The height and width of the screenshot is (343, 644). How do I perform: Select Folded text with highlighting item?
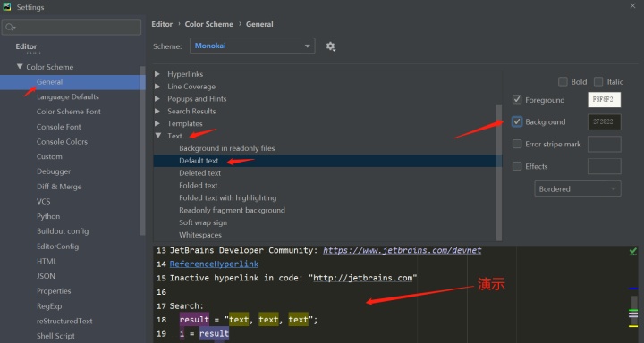(x=227, y=197)
